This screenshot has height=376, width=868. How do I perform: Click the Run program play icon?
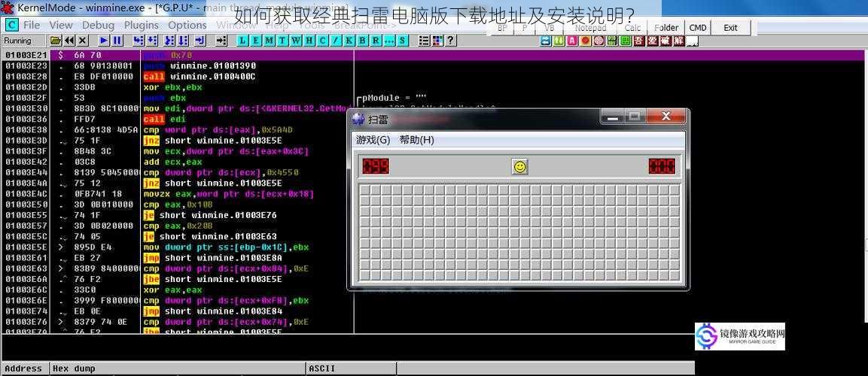point(104,41)
